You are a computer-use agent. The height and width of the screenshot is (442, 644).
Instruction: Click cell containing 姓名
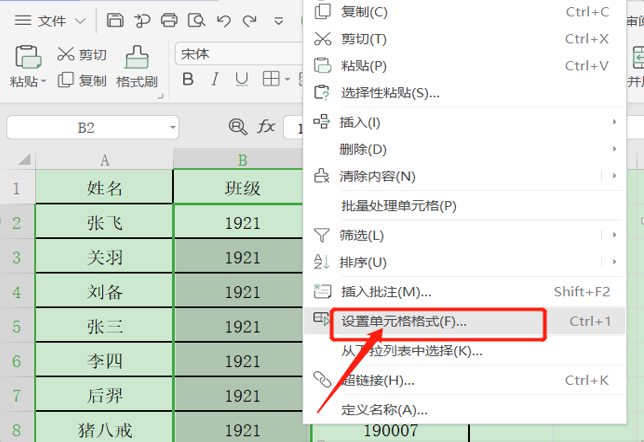104,188
